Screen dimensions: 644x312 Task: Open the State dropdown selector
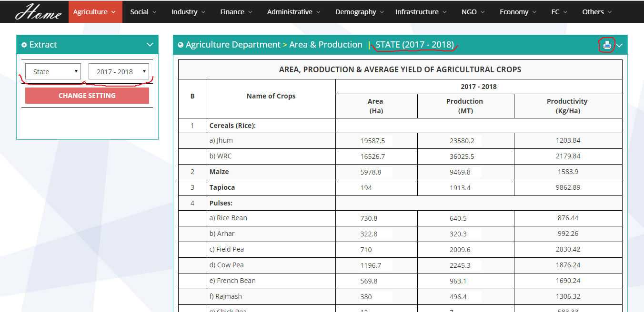coord(53,72)
